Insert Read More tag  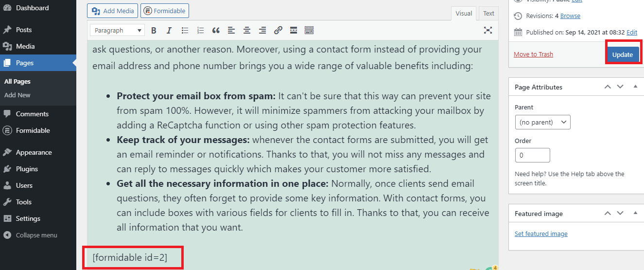click(294, 30)
